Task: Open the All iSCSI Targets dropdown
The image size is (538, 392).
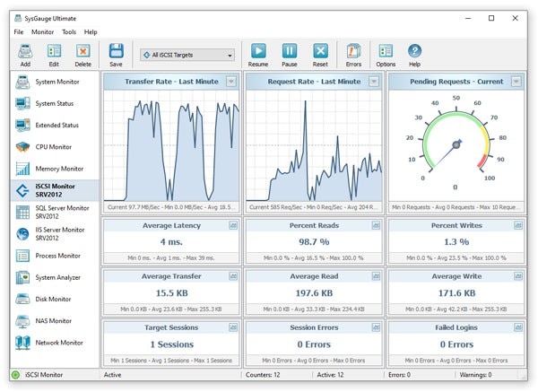Action: click(x=187, y=55)
